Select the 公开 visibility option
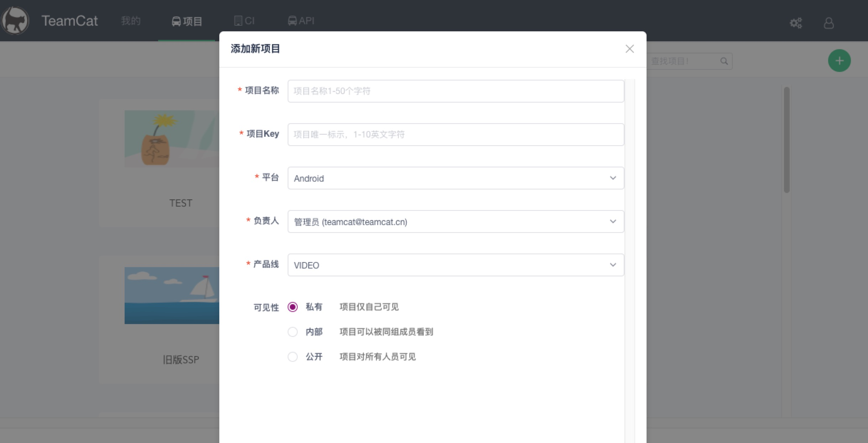The image size is (868, 443). 293,356
